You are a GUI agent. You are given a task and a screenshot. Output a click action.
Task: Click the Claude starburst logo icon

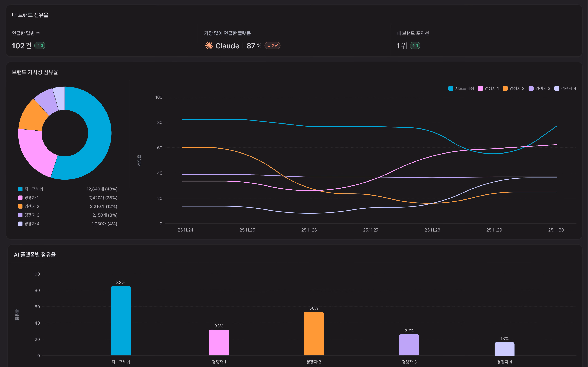click(x=209, y=46)
